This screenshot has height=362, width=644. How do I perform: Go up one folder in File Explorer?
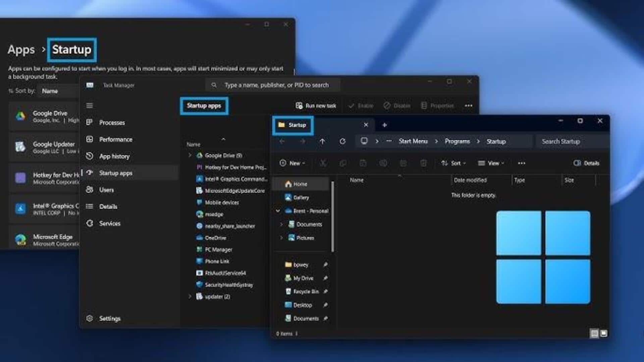point(322,141)
